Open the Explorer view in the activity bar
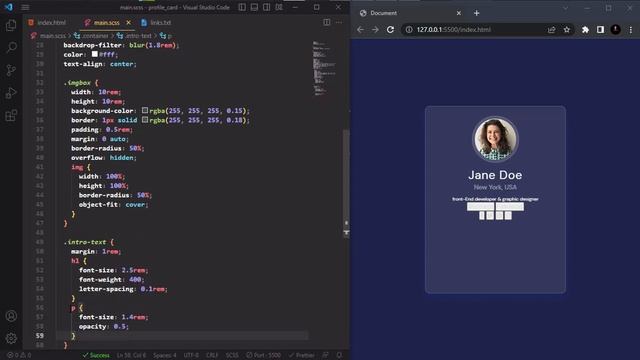640x360 pixels. pyautogui.click(x=11, y=25)
